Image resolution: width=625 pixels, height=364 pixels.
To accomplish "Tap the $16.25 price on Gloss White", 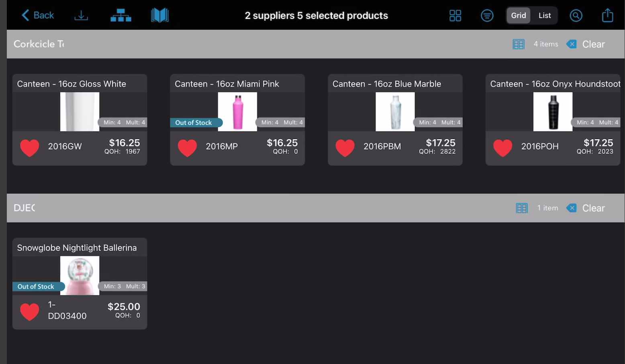I will coord(125,142).
